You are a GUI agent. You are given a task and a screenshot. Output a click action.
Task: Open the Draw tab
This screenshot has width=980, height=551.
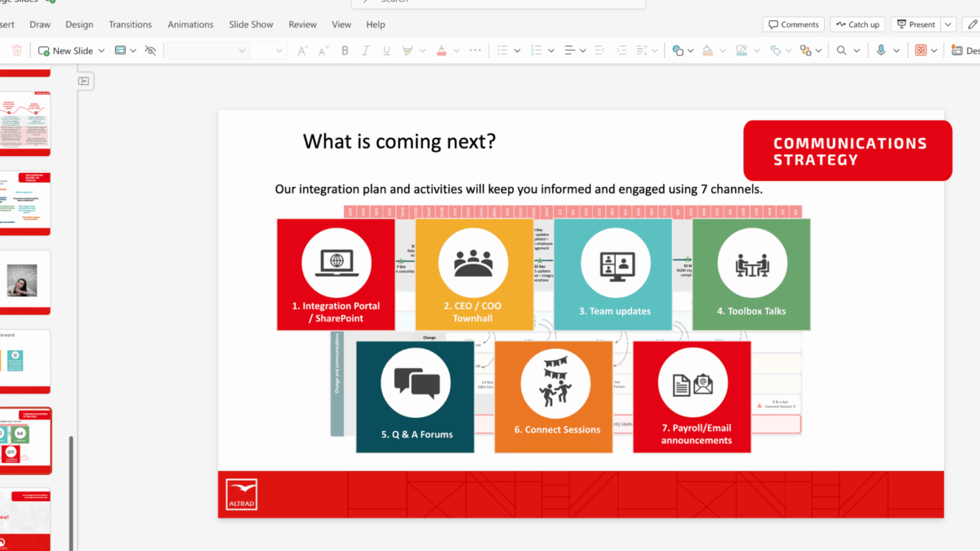[40, 24]
